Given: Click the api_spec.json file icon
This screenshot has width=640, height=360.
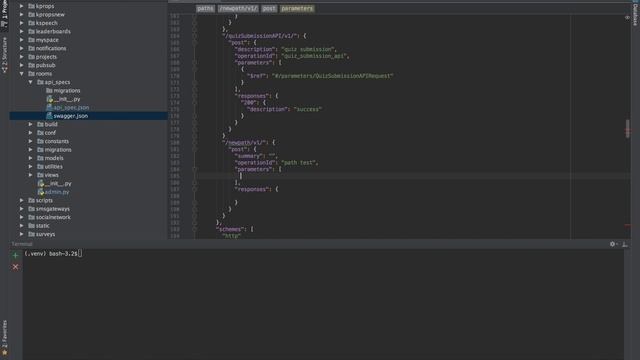Looking at the screenshot, I should pos(49,107).
